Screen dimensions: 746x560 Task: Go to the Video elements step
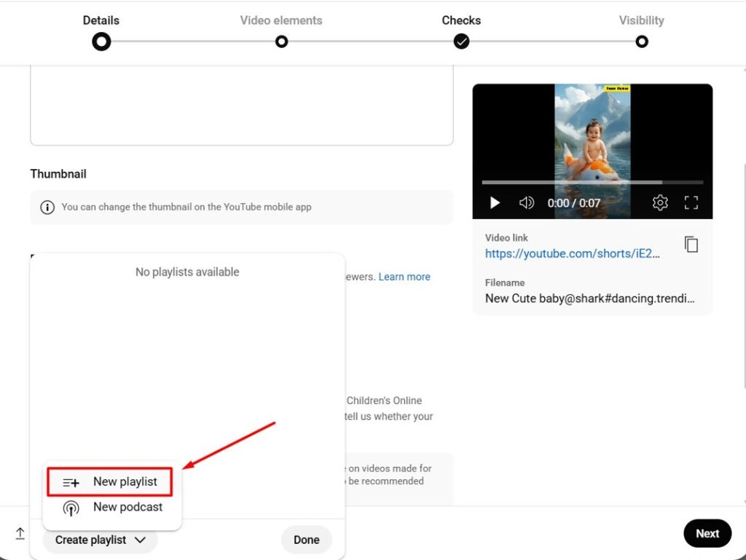coord(281,42)
